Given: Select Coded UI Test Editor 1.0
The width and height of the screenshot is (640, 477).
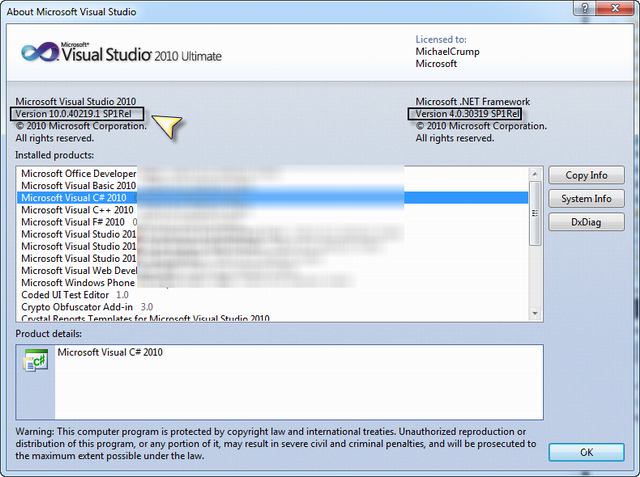Looking at the screenshot, I should tap(272, 295).
